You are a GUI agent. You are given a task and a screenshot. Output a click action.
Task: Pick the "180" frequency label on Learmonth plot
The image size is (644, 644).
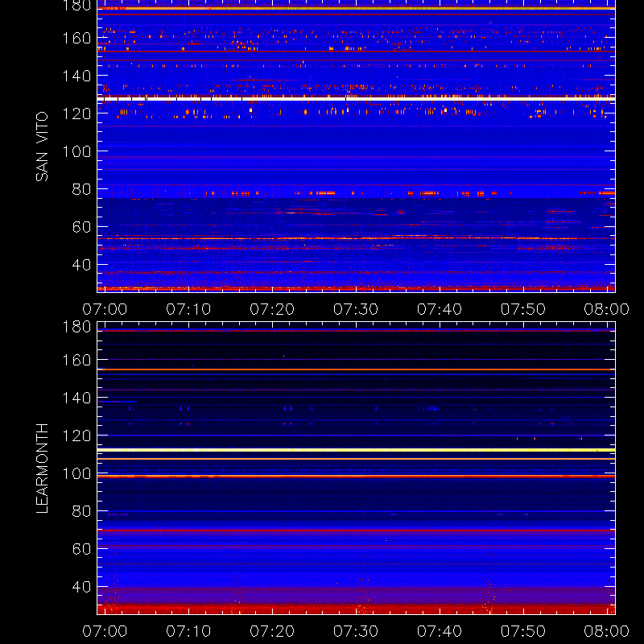coord(76,327)
